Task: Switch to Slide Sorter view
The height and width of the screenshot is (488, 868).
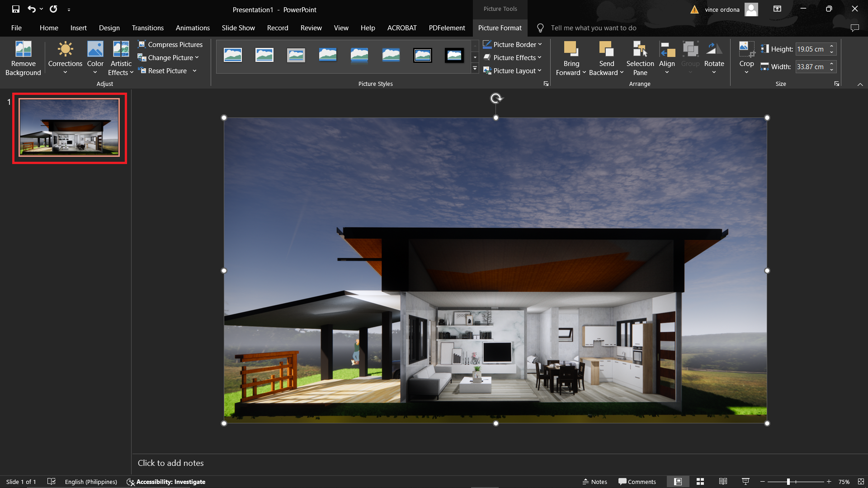Action: tap(700, 482)
